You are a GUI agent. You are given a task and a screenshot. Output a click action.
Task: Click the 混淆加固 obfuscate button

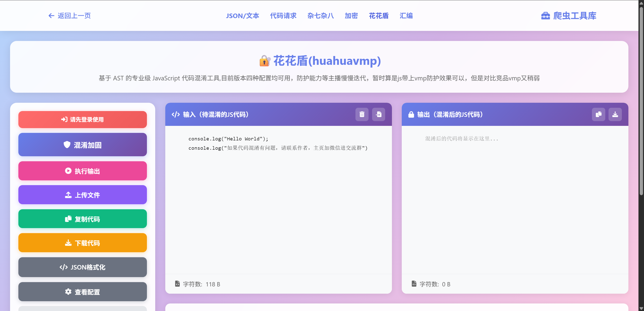(83, 145)
